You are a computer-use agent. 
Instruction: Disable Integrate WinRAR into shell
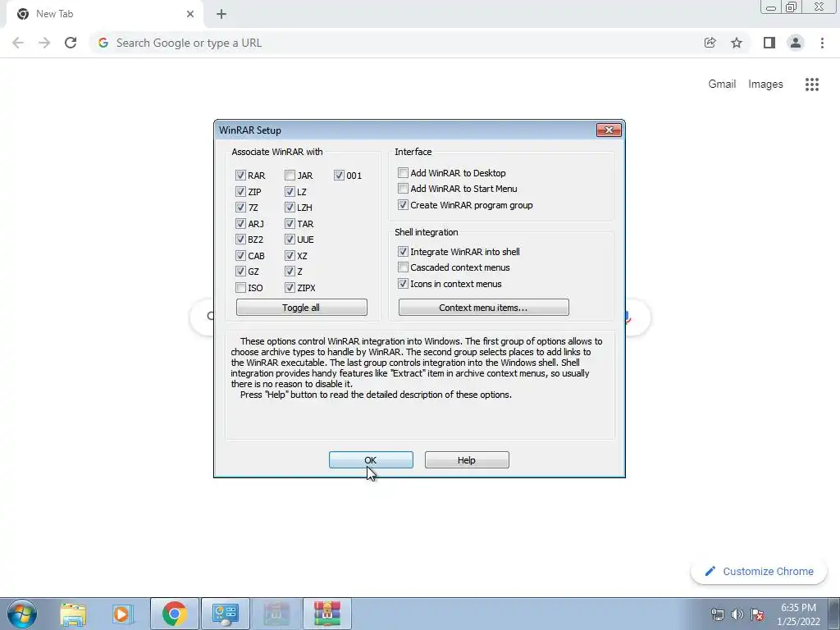click(x=403, y=251)
